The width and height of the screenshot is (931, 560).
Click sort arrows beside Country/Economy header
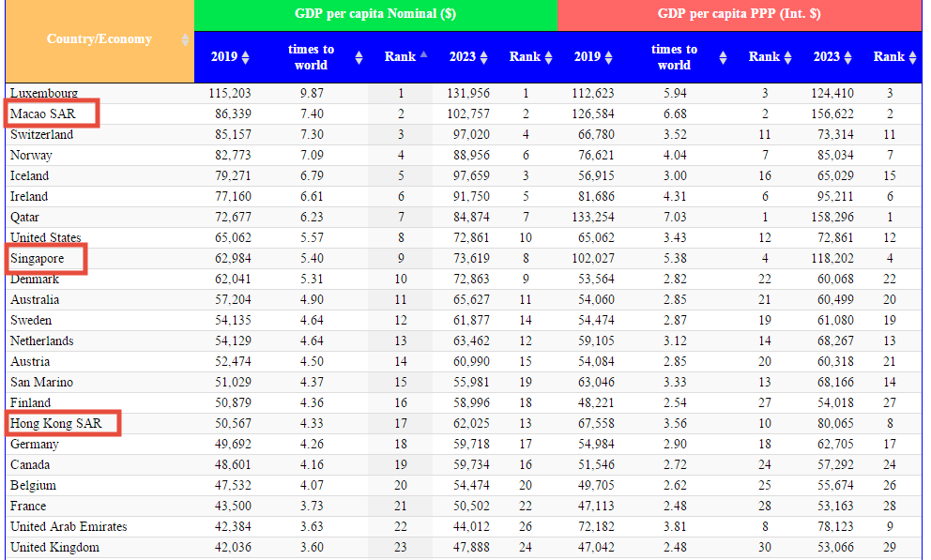184,40
